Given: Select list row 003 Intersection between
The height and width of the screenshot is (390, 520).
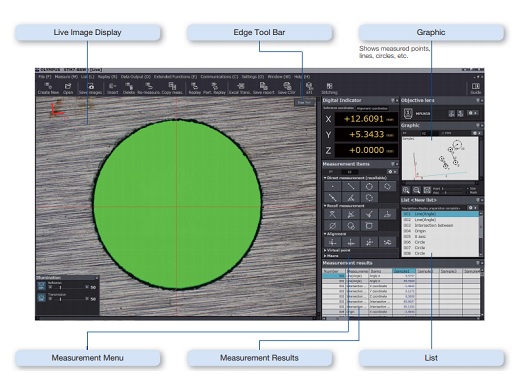Looking at the screenshot, I should 440,225.
